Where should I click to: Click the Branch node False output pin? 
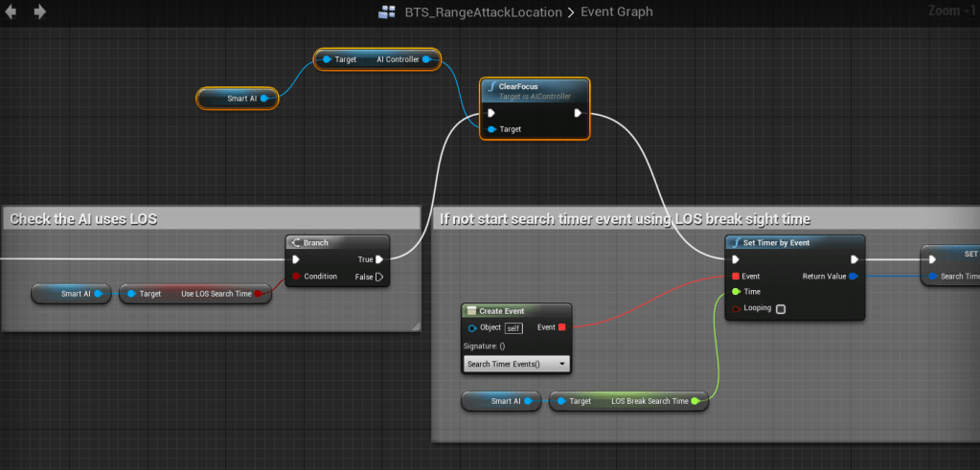coord(379,277)
